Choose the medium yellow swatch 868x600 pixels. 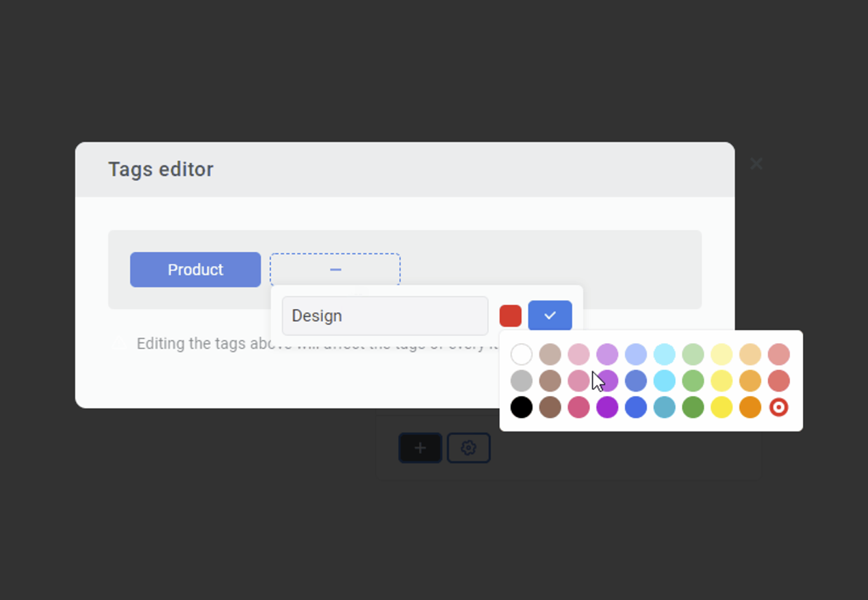pyautogui.click(x=722, y=381)
